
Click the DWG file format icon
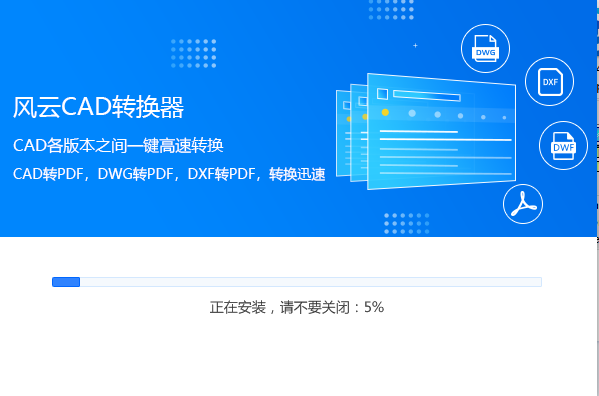click(485, 48)
